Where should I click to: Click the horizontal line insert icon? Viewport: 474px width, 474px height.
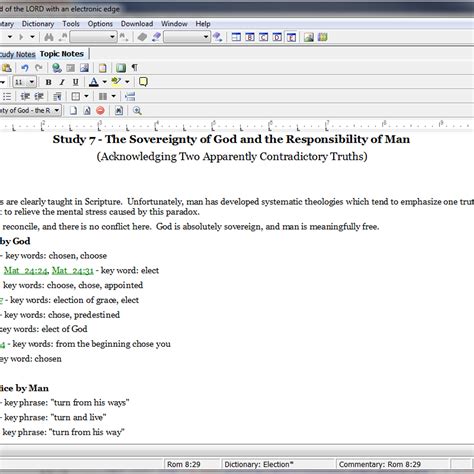130,96
